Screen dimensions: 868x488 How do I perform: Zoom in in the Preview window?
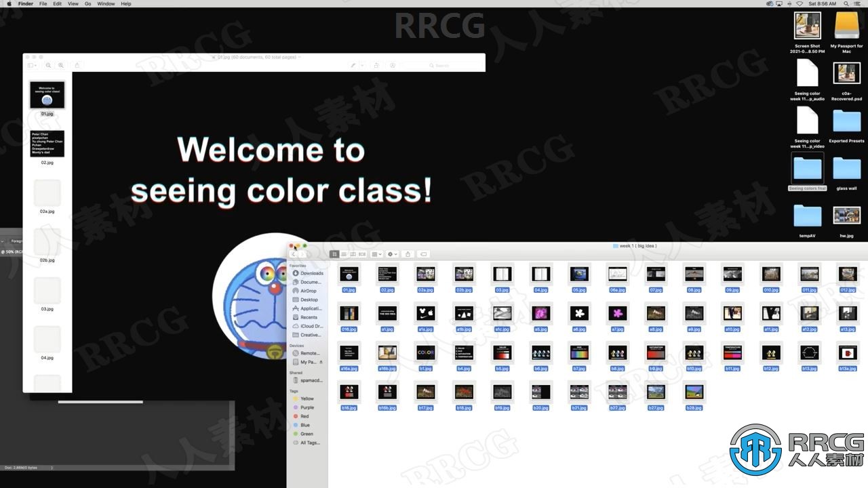coord(61,65)
